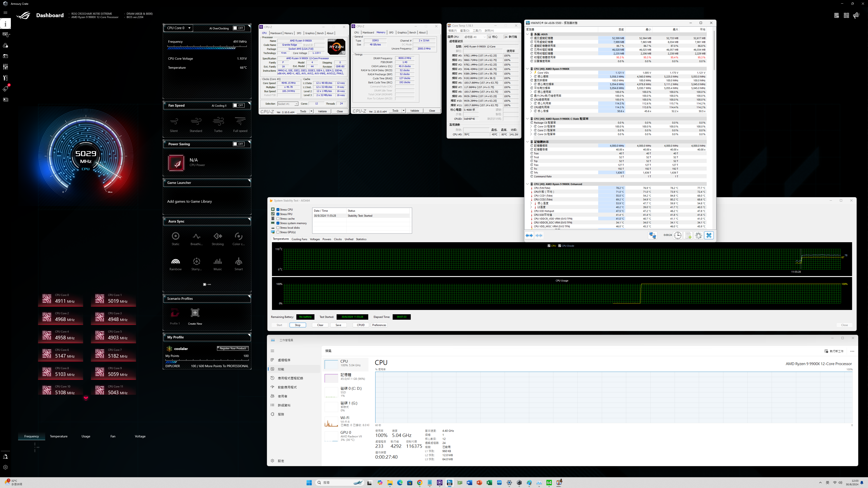Screen dimensions: 868x488
Task: Click HWiNFO network monitors icon
Action: pyautogui.click(x=653, y=235)
